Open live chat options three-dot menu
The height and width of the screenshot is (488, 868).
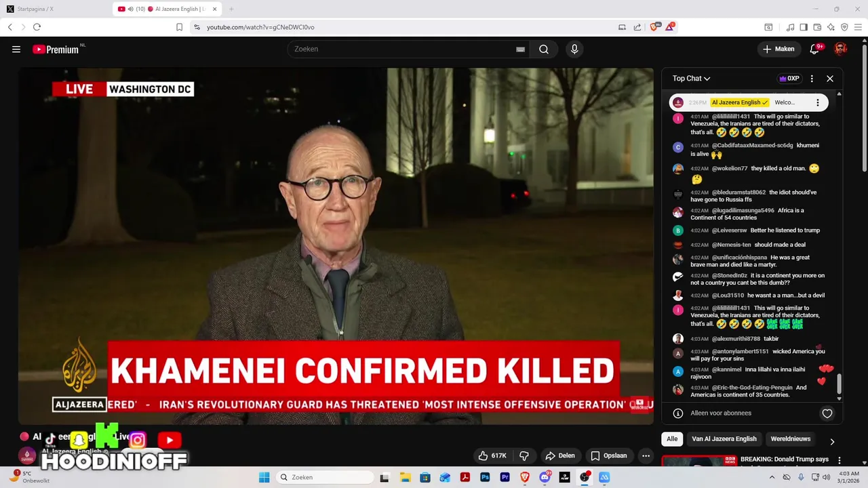[812, 79]
